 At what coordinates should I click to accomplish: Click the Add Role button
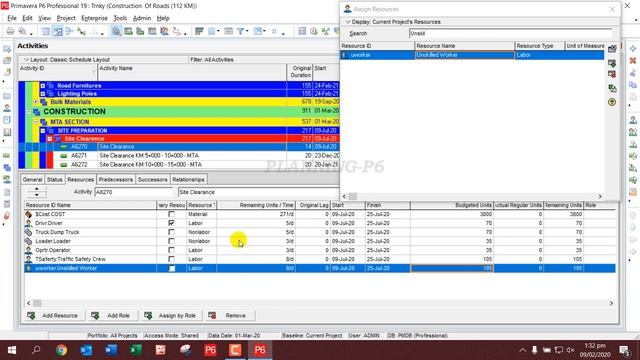pyautogui.click(x=113, y=316)
